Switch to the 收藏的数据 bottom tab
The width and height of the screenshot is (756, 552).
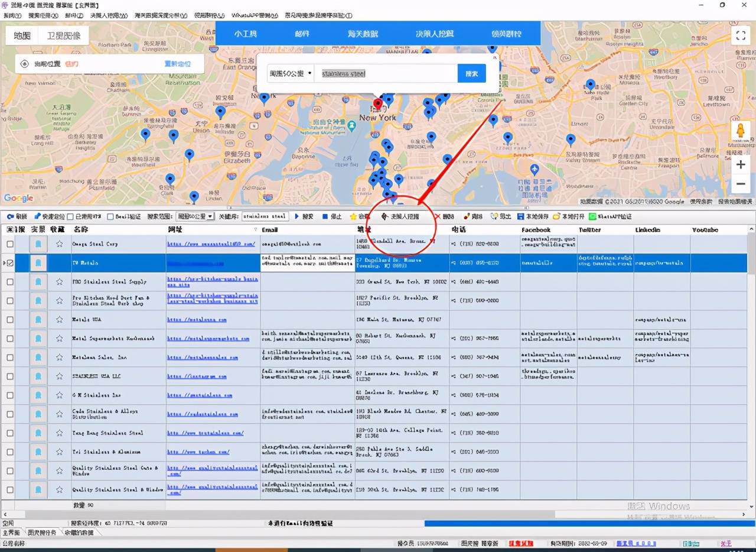79,532
